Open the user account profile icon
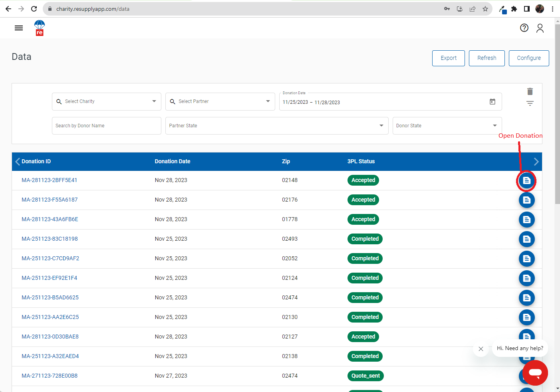The width and height of the screenshot is (560, 392). pos(540,28)
